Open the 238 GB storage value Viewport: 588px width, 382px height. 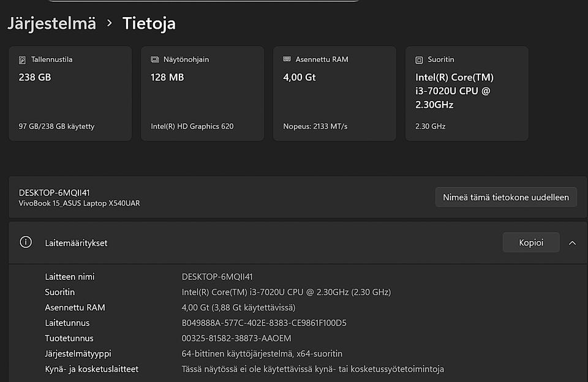[35, 77]
